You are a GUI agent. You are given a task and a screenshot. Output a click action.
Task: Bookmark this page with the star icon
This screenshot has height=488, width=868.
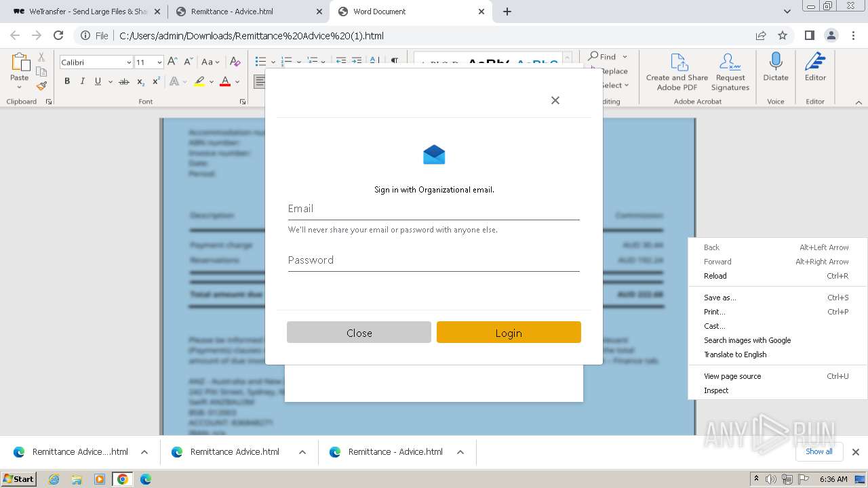pyautogui.click(x=783, y=36)
